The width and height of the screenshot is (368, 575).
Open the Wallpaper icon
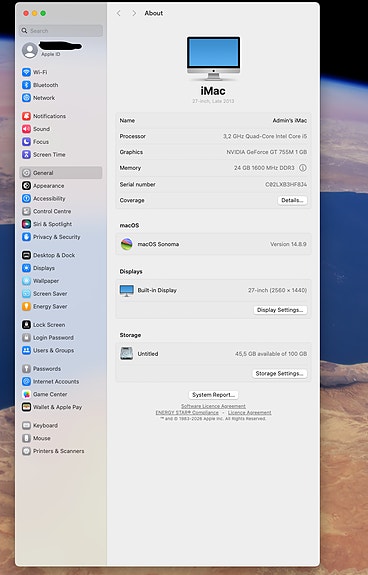(26, 281)
